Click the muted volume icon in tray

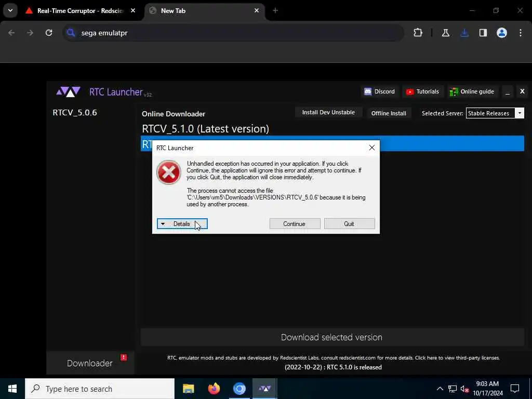[x=465, y=389]
